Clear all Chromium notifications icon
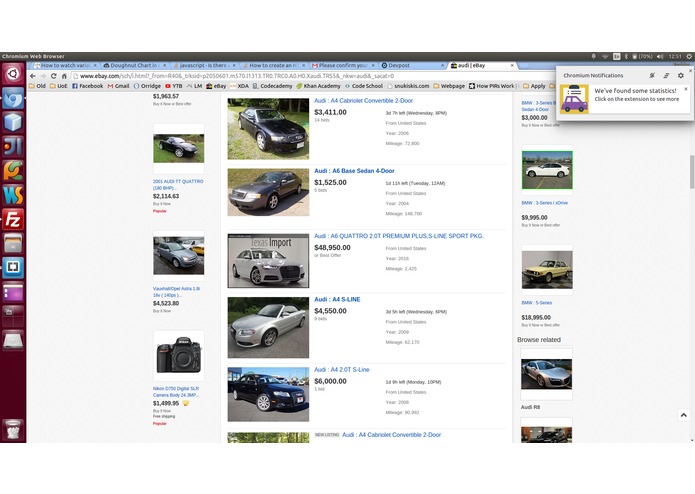The width and height of the screenshot is (695, 494). point(666,75)
